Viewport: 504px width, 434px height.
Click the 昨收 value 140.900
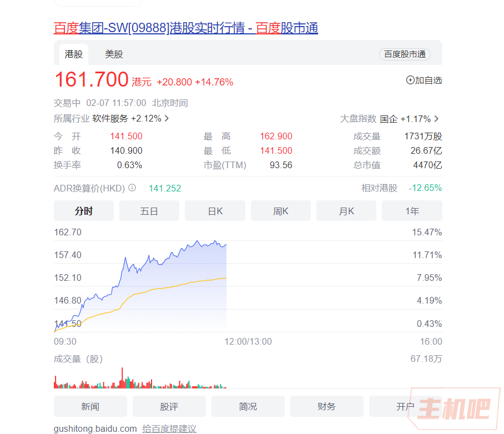click(x=126, y=150)
